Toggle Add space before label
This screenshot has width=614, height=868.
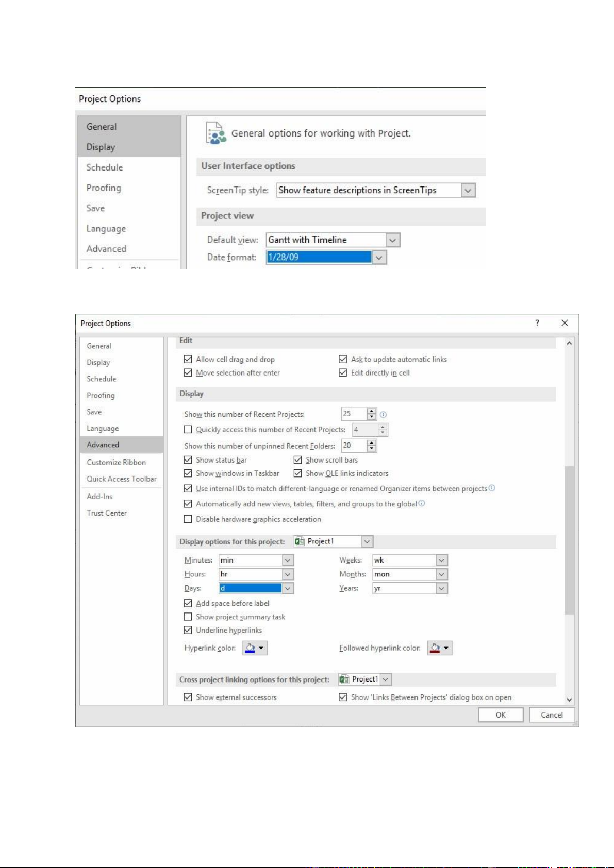(x=188, y=603)
